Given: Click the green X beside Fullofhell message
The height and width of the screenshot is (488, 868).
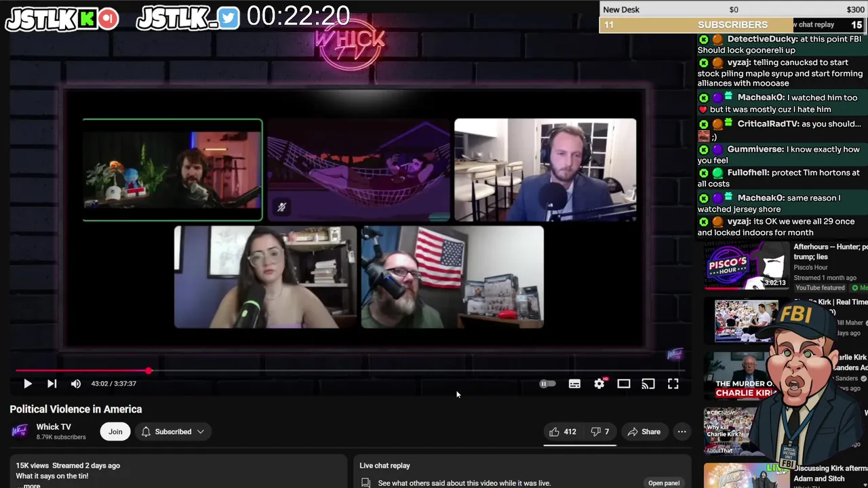Looking at the screenshot, I should (x=703, y=173).
